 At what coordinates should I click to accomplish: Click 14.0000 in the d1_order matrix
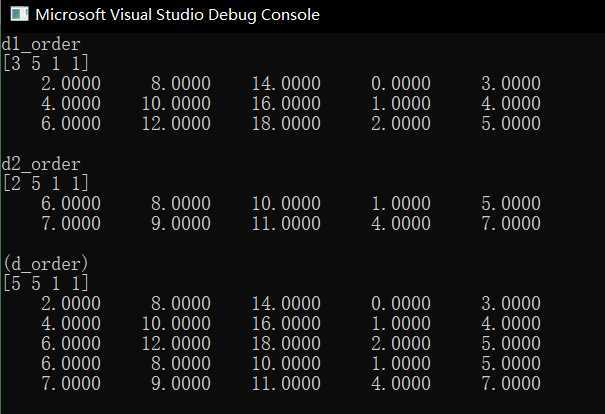(x=286, y=83)
